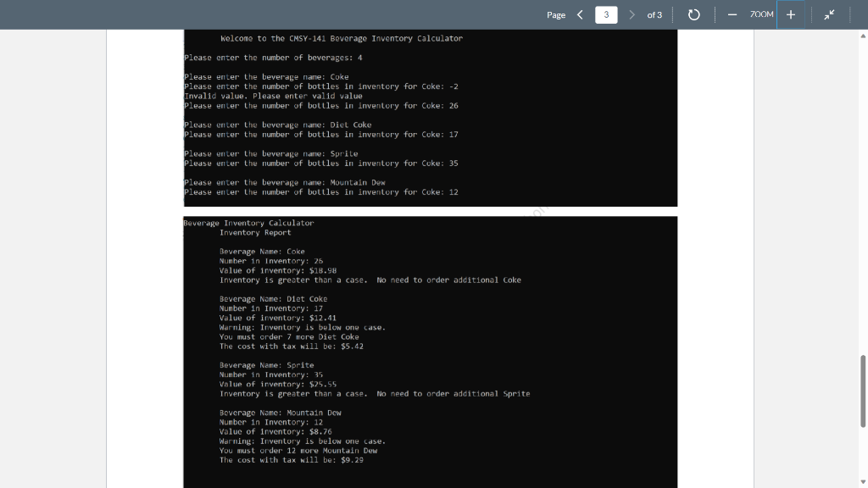The height and width of the screenshot is (488, 868).
Task: Click the scrollbar up arrow
Action: 861,34
